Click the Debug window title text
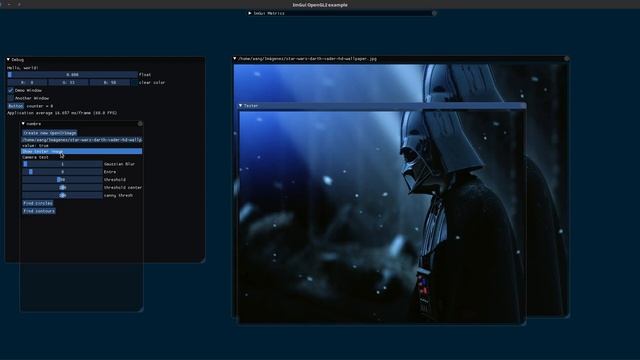 pyautogui.click(x=18, y=60)
